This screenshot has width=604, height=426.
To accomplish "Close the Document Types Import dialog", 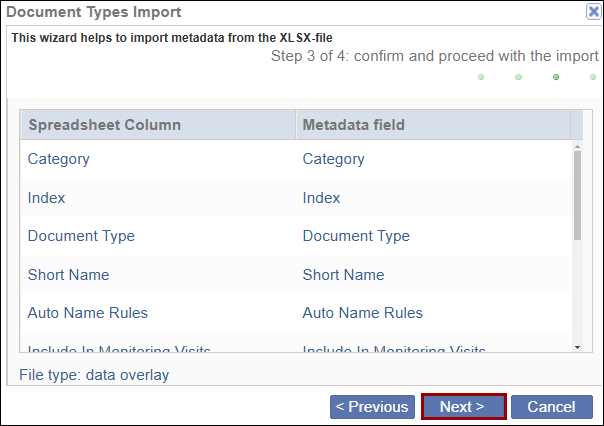I will [x=592, y=12].
